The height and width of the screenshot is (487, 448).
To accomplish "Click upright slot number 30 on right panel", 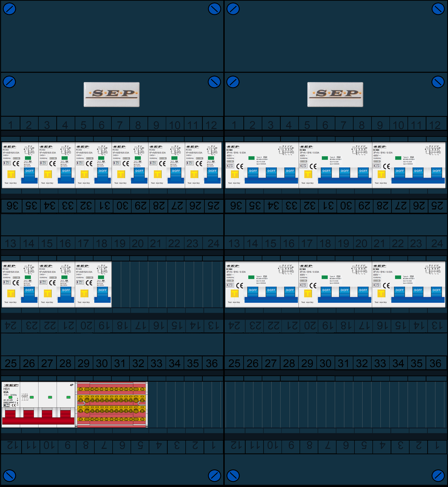I will (325, 363).
